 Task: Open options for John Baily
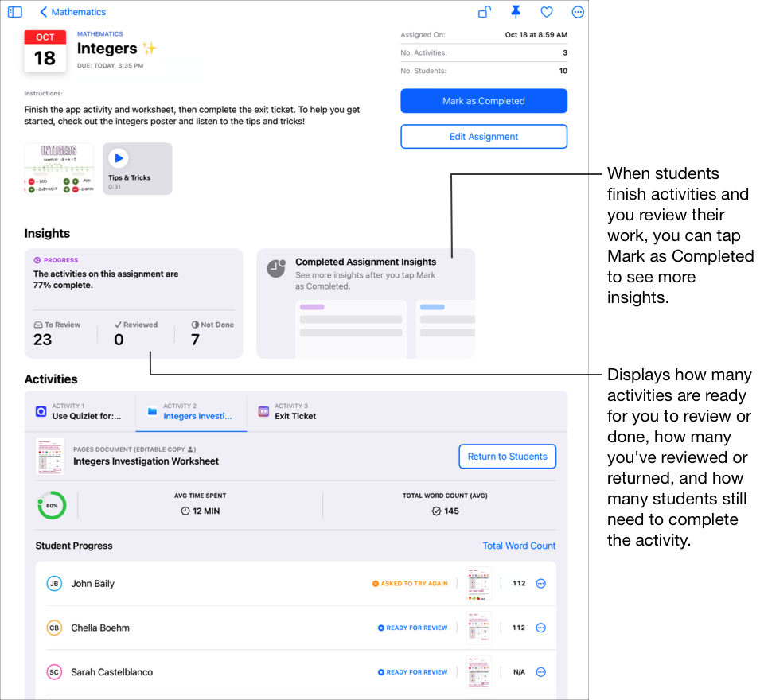click(x=541, y=583)
